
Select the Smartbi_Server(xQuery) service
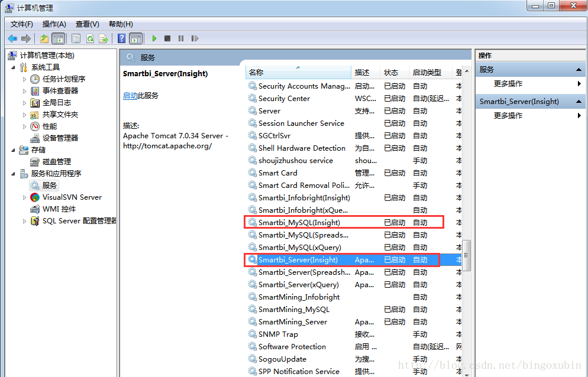pos(354,285)
